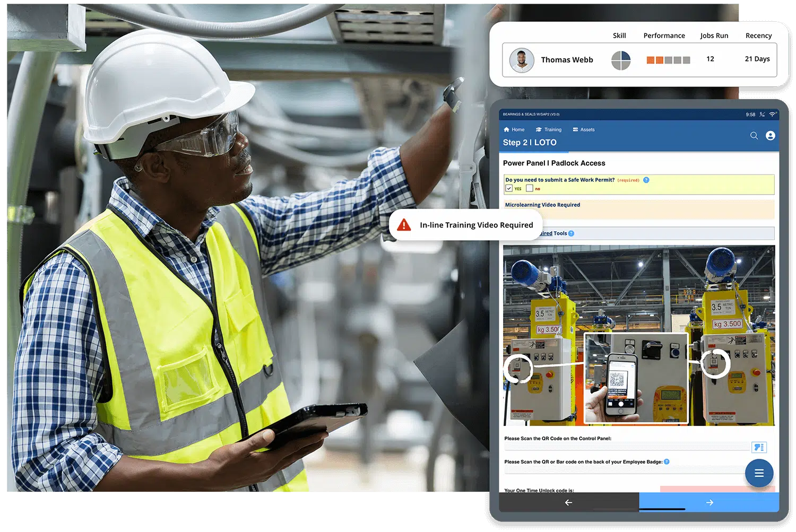This screenshot has width=796, height=532.
Task: Click Thomas Webb's avatar photo
Action: [x=522, y=60]
